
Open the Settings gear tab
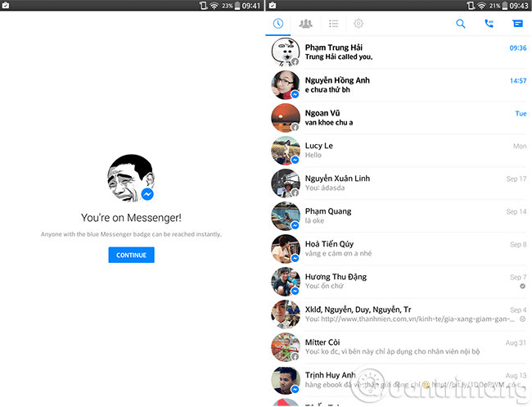(x=358, y=24)
